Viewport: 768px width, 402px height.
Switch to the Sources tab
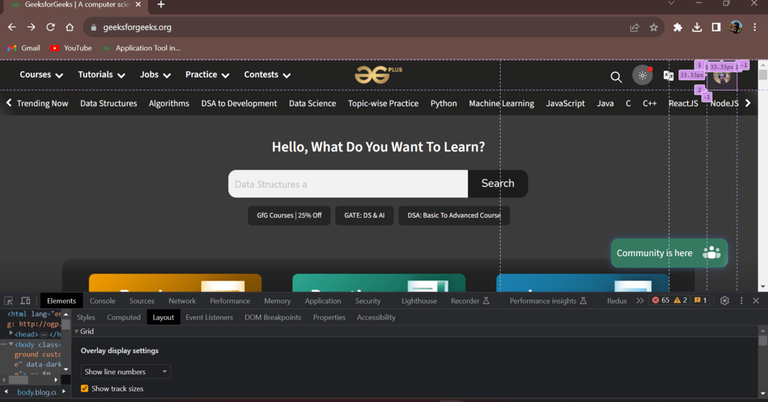142,301
